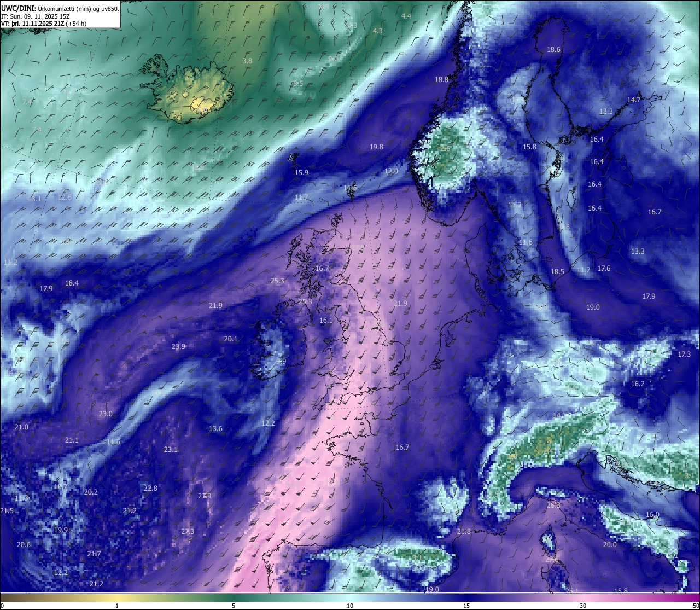Click the 20.1 value west of Ireland
The width and height of the screenshot is (700, 610).
click(231, 339)
